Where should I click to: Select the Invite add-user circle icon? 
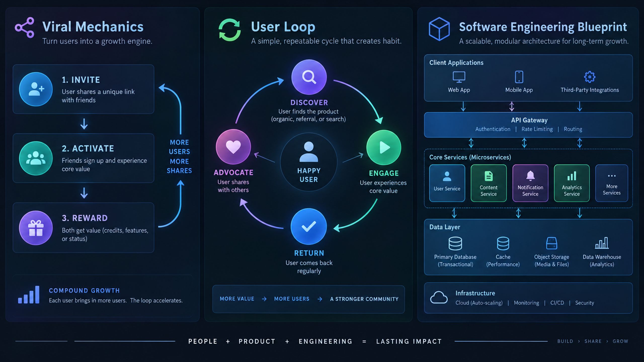click(36, 89)
